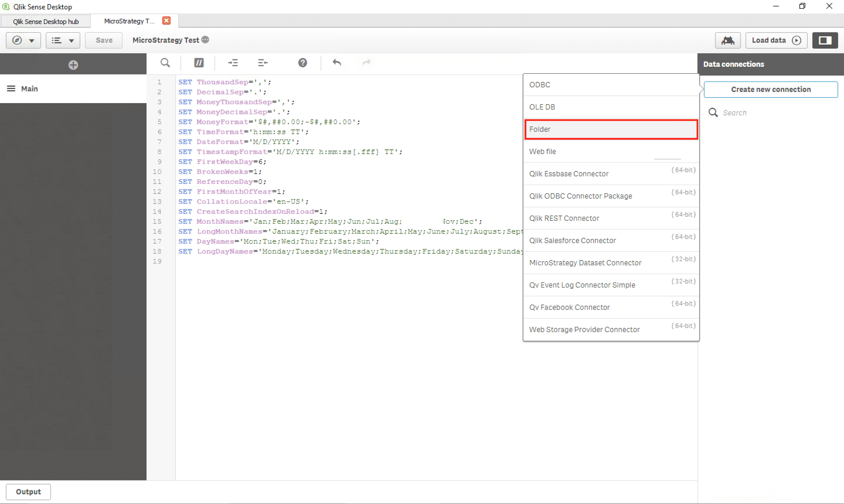Switch to Qlik Sense Desktop hub tab
This screenshot has height=504, width=844.
[x=46, y=21]
